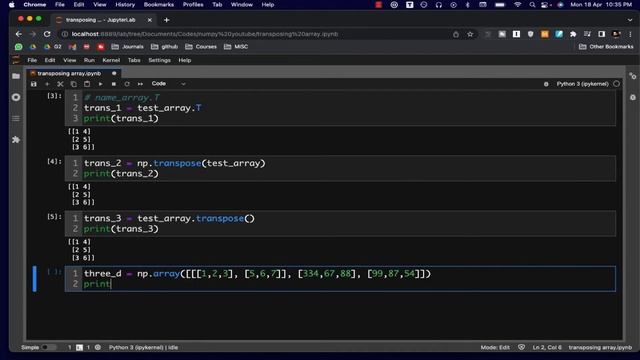640x360 pixels.
Task: Open new Chrome tab with plus
Action: (x=167, y=20)
